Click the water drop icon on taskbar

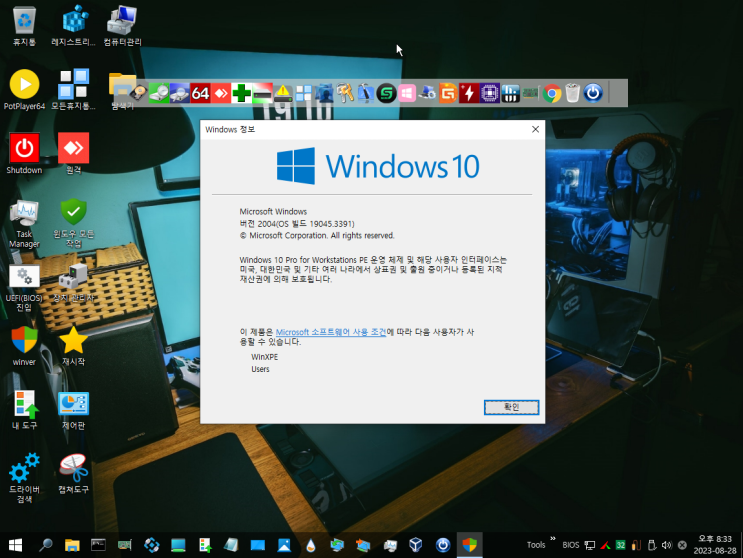tap(310, 545)
